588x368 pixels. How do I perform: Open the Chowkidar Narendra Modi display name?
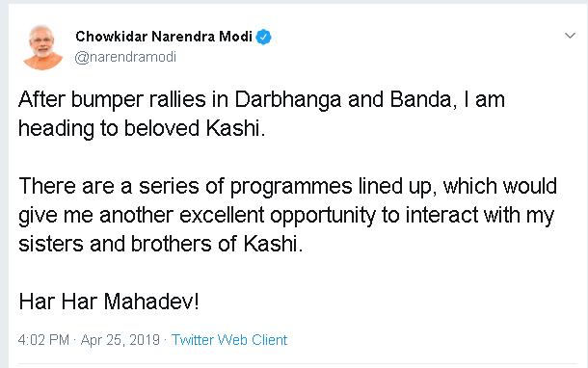[x=164, y=37]
